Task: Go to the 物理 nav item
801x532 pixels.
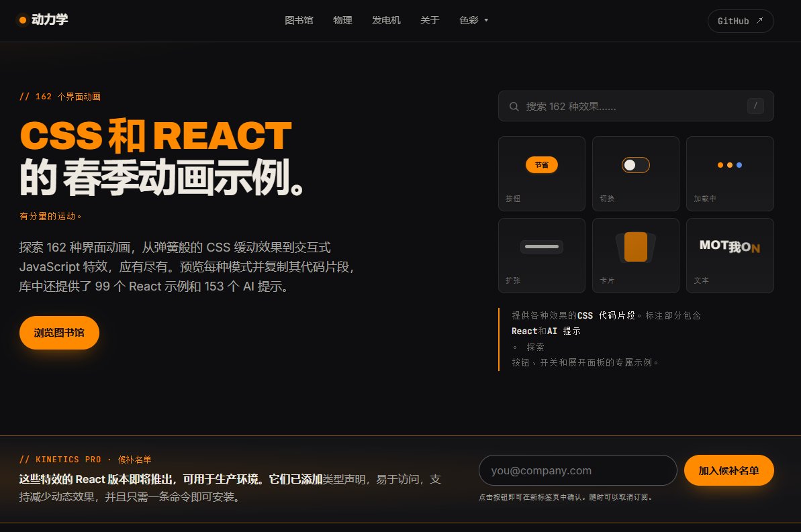Action: click(342, 20)
